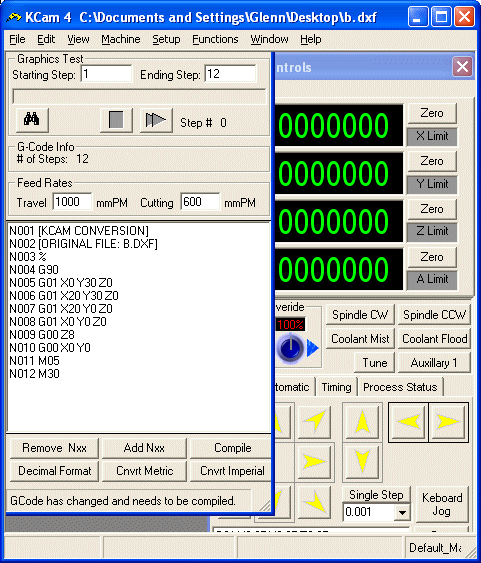Jog diagonally up-right with the arrow button
Image resolution: width=481 pixels, height=563 pixels.
(314, 421)
